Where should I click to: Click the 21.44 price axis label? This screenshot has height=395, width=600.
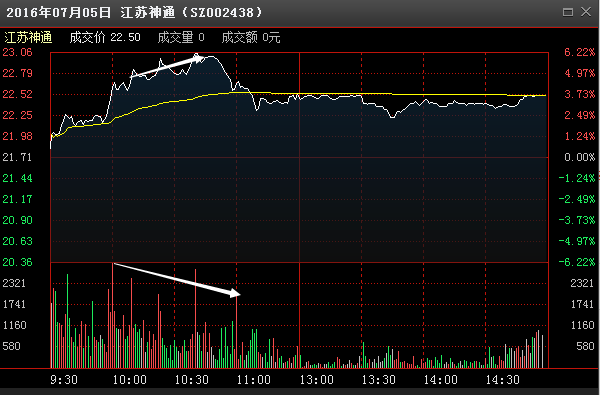point(17,178)
